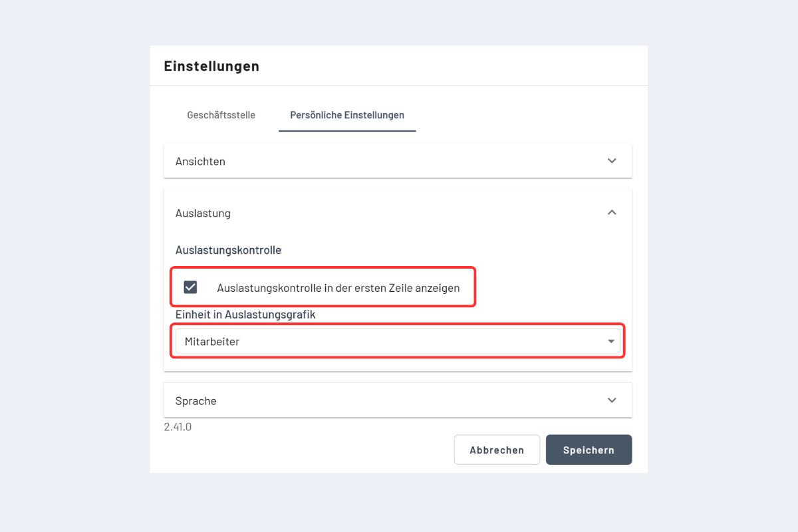798x532 pixels.
Task: Click the checkbox label text about erste Zeile
Action: pos(338,288)
